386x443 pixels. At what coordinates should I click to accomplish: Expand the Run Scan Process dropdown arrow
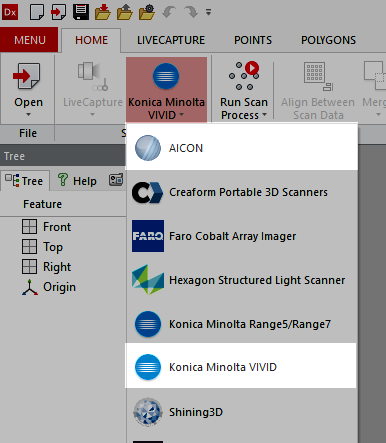(265, 115)
